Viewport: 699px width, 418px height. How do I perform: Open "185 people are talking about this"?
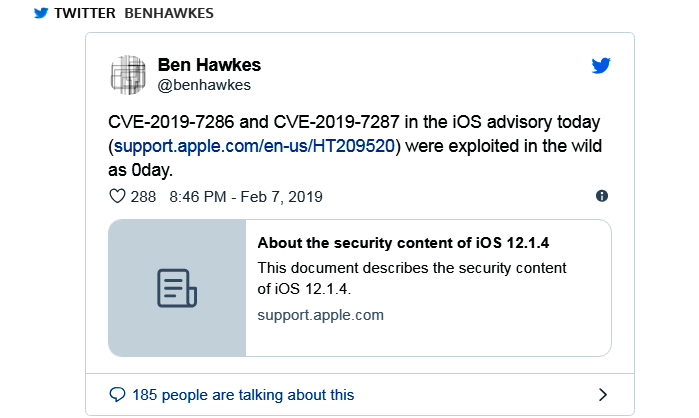pyautogui.click(x=243, y=394)
